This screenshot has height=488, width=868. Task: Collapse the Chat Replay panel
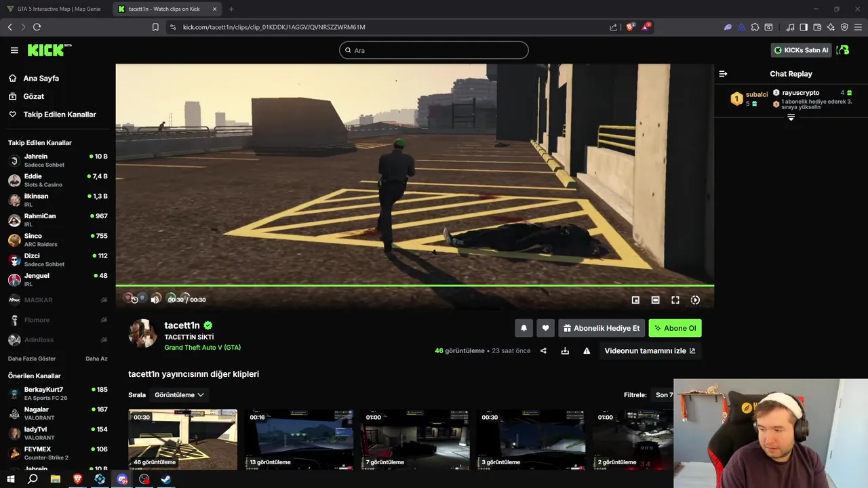point(723,74)
